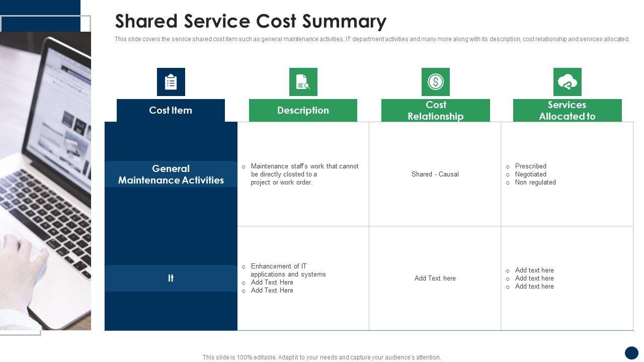Click the dark blue circle at bottom right

click(x=631, y=353)
